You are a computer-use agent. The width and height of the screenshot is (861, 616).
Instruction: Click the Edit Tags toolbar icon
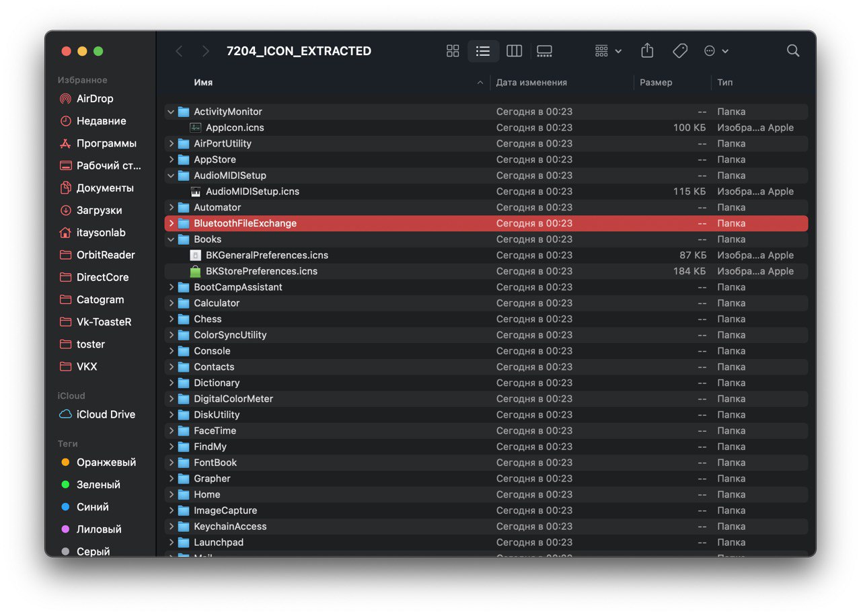680,51
